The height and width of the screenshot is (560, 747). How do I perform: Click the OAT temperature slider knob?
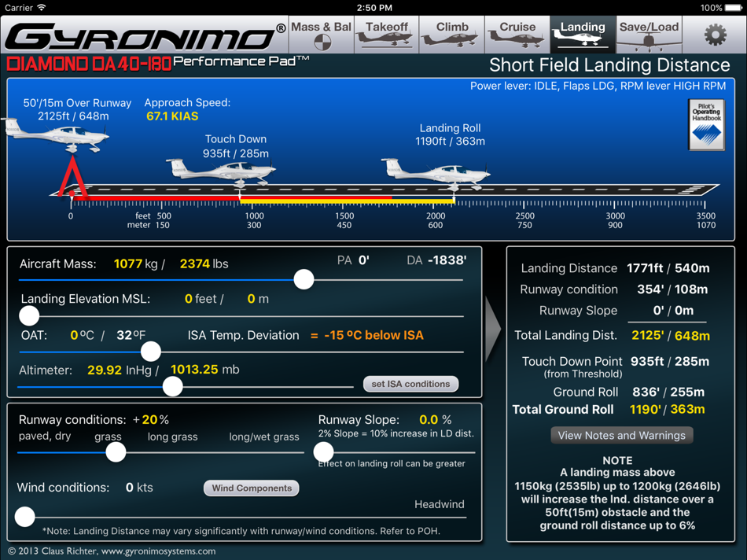[x=151, y=352]
